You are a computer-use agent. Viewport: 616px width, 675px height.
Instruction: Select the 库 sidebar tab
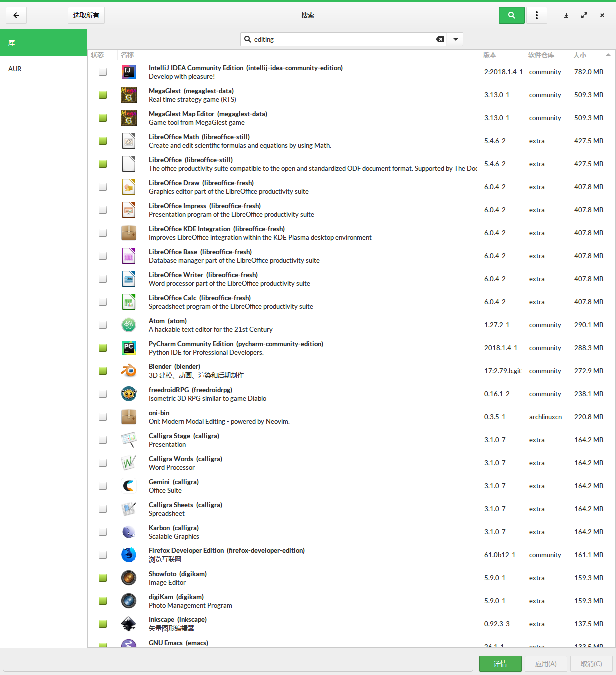(x=43, y=43)
